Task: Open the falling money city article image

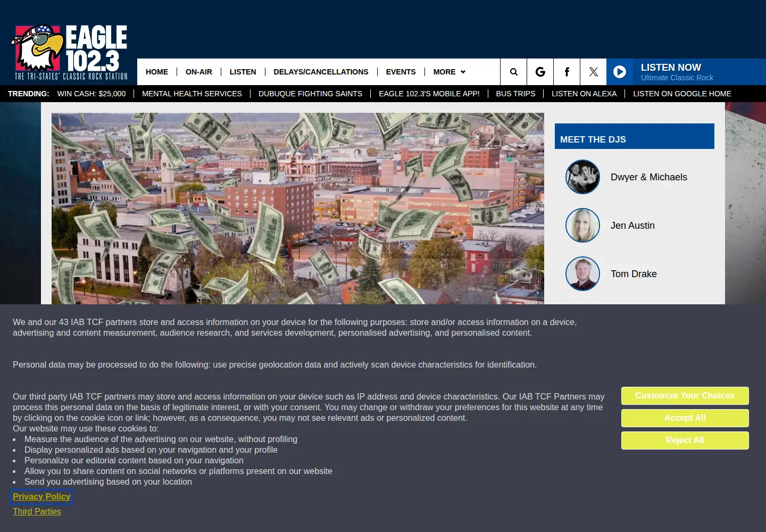Action: pos(298,209)
